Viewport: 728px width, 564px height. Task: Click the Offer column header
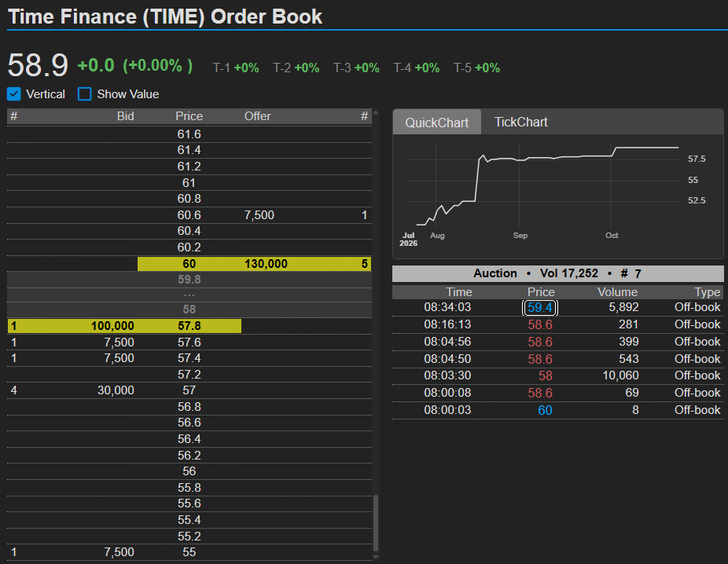tap(258, 116)
